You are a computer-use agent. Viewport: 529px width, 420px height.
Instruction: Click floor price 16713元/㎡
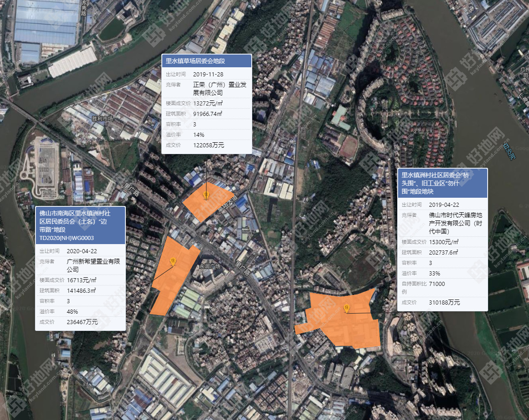[82, 280]
